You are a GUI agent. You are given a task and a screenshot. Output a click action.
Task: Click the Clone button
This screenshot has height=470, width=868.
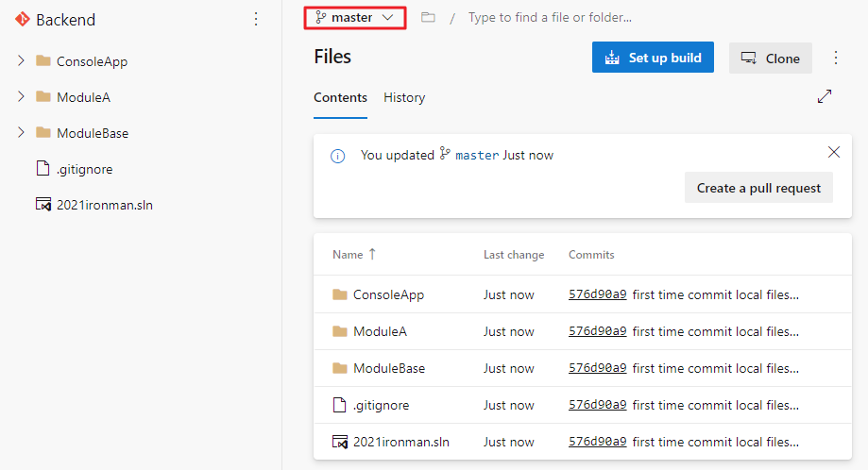click(x=770, y=58)
